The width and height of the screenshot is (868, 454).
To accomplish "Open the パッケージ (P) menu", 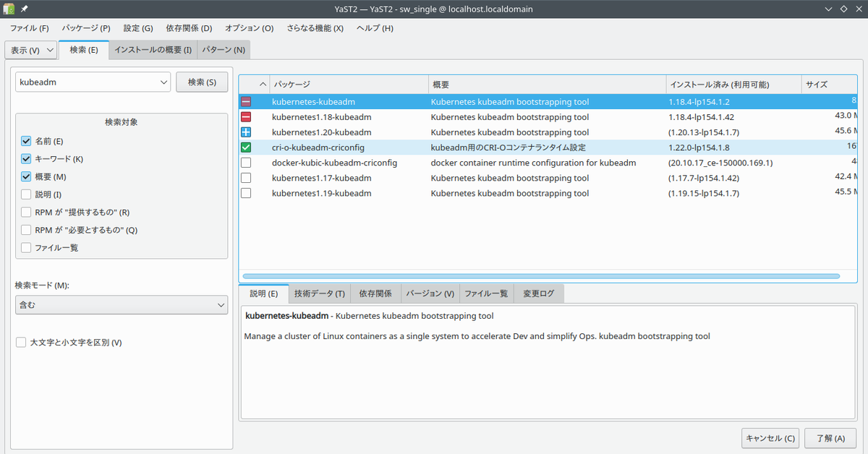I will (86, 28).
